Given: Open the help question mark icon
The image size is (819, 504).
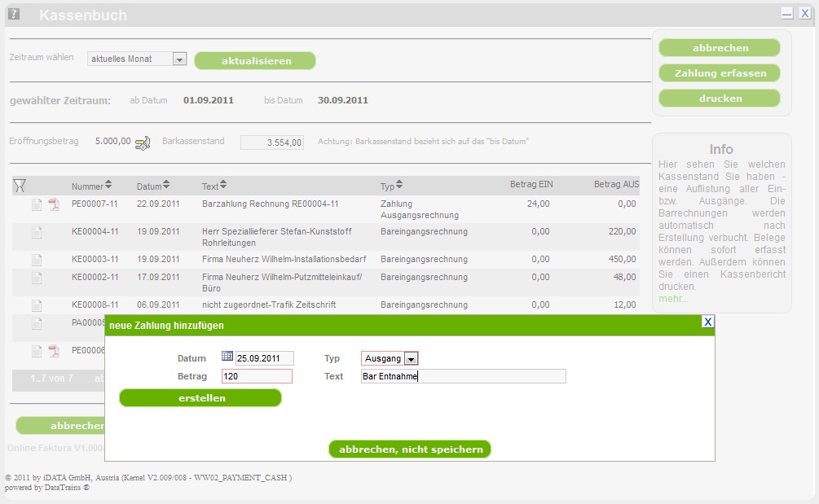Looking at the screenshot, I should pyautogui.click(x=14, y=14).
